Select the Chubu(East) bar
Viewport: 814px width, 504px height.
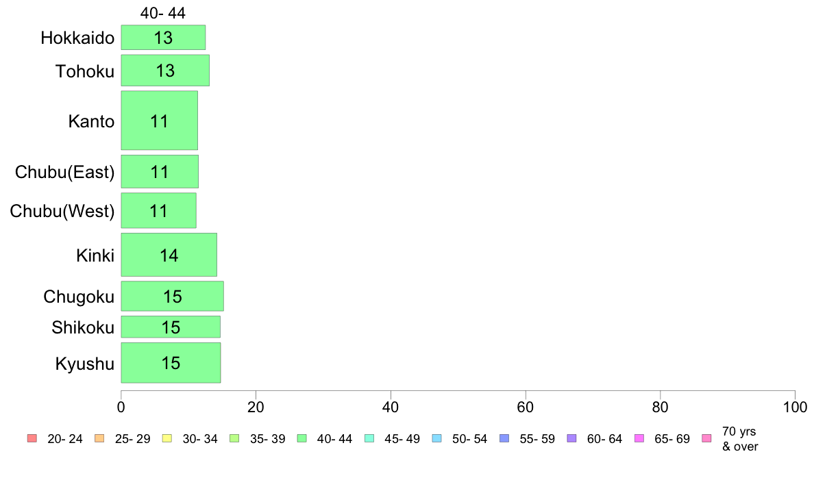(160, 172)
